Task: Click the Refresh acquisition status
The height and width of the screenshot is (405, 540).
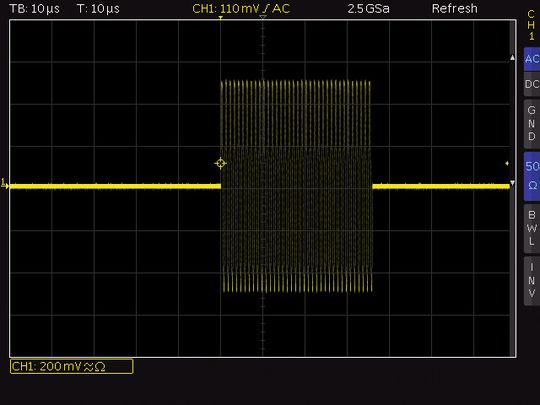Action: tap(455, 9)
